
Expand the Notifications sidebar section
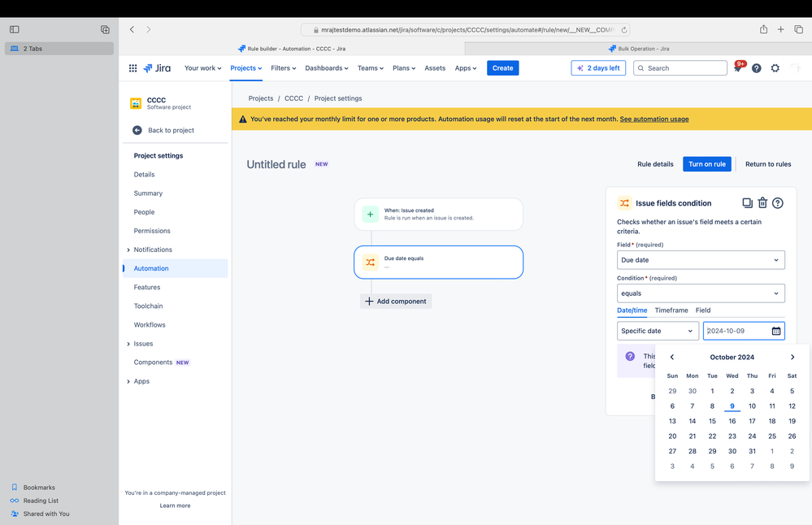tap(128, 249)
